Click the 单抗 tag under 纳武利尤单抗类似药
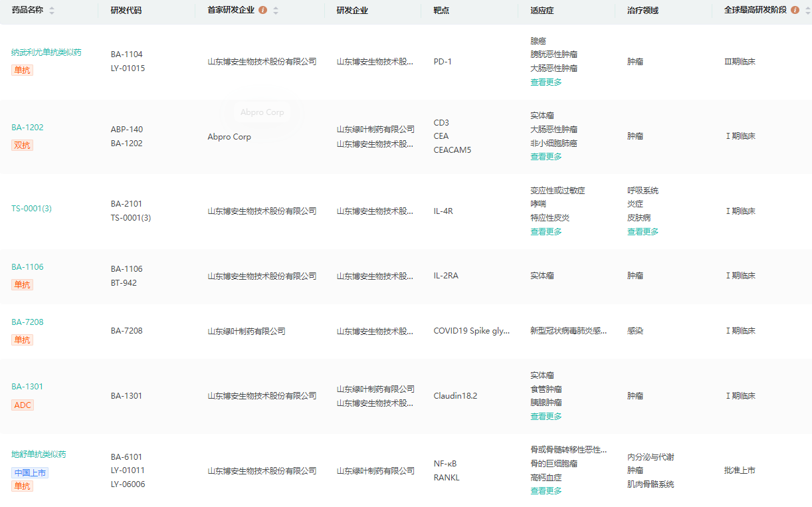The height and width of the screenshot is (507, 812). coord(22,70)
